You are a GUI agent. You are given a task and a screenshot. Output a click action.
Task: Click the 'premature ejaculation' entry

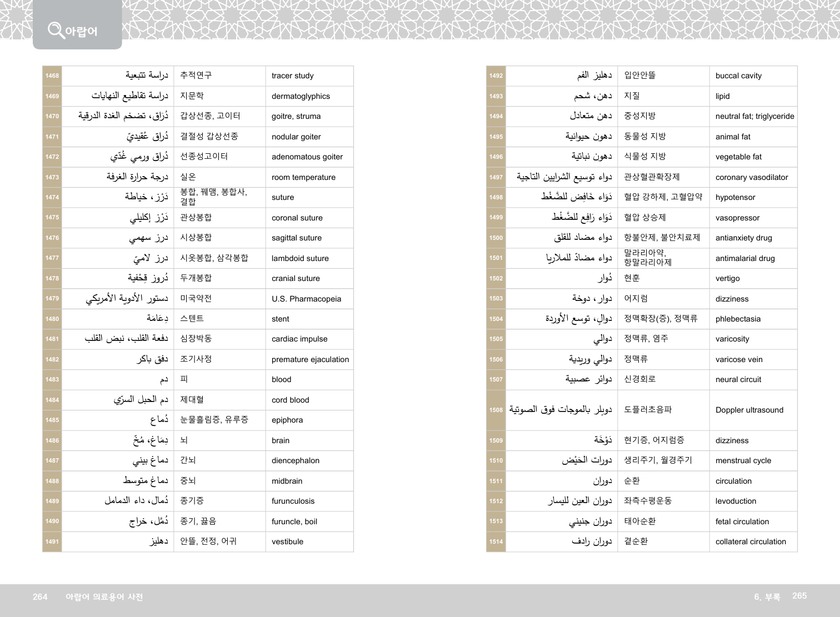click(310, 359)
